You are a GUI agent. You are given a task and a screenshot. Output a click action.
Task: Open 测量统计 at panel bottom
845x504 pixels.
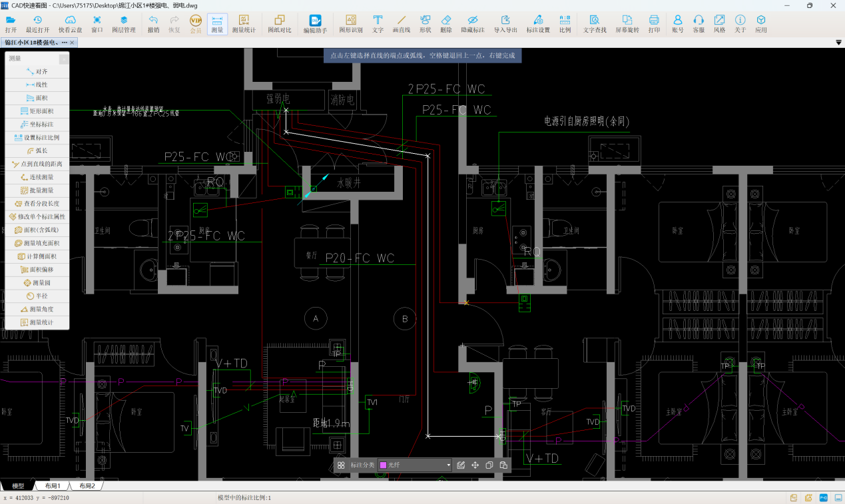pos(37,322)
